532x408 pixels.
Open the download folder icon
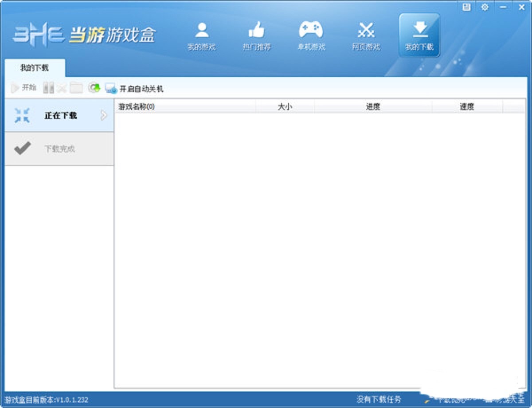tap(76, 88)
